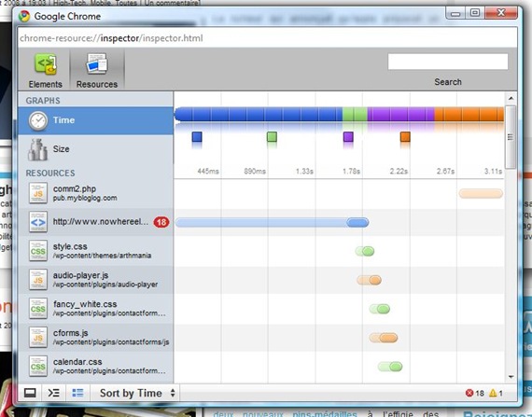Toggle small resource rows view
Viewport: 532px width, 417px height.
tap(77, 393)
